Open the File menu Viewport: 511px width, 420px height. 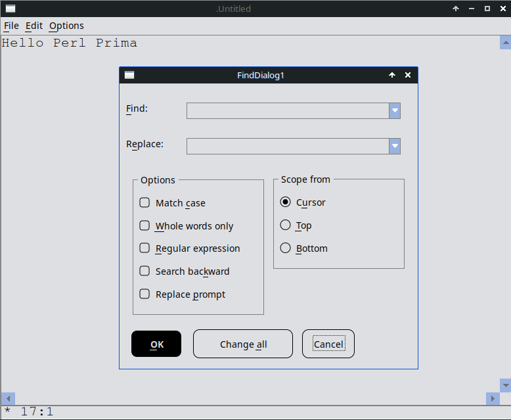tap(11, 26)
